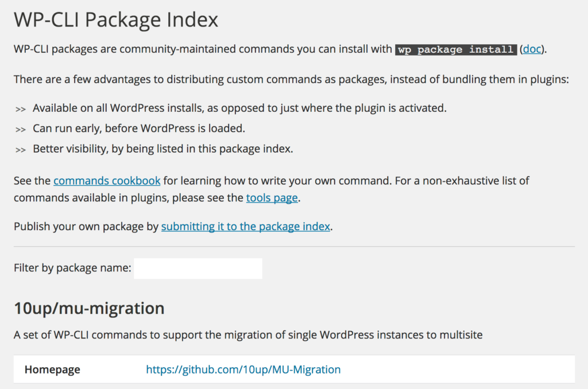This screenshot has width=588, height=389.
Task: Click the "WP-CLI Package Index" page title
Action: click(115, 20)
